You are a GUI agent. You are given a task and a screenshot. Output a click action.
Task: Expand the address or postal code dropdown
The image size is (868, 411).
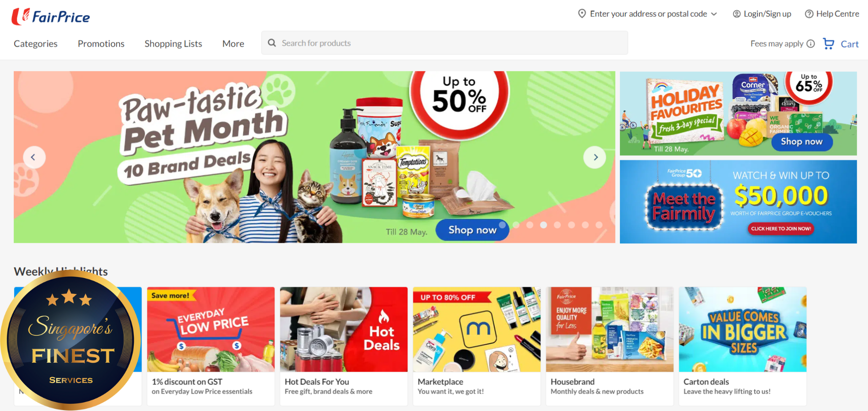click(x=714, y=14)
